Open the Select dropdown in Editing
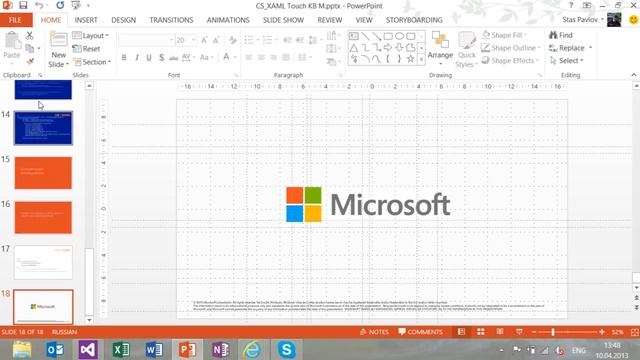Screen dimensions: 640x360 coord(567,60)
